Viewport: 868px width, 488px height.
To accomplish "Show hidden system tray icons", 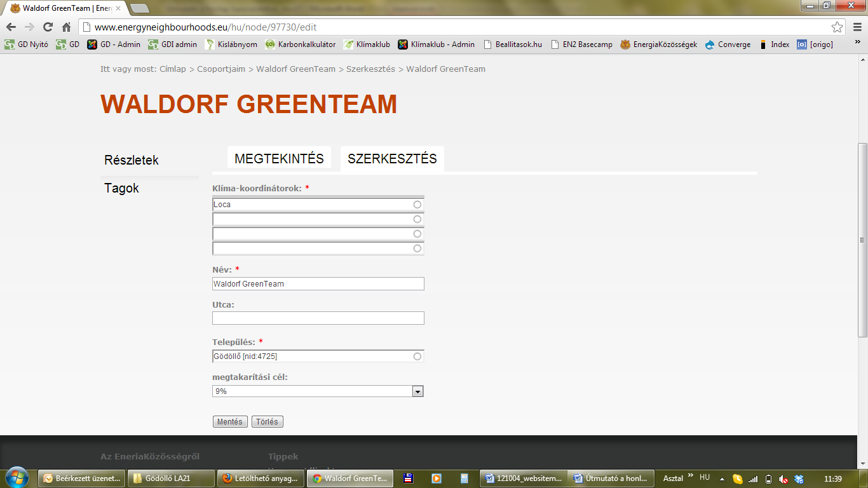I will 722,479.
